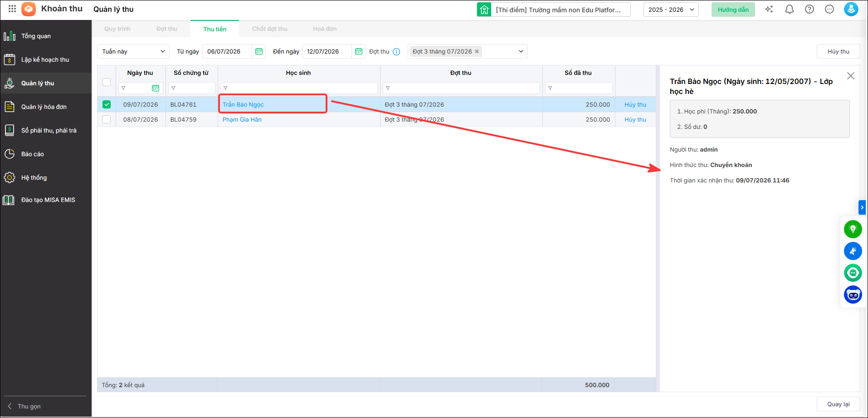
Task: Uncheck the row for voucher BL04761
Action: point(107,104)
